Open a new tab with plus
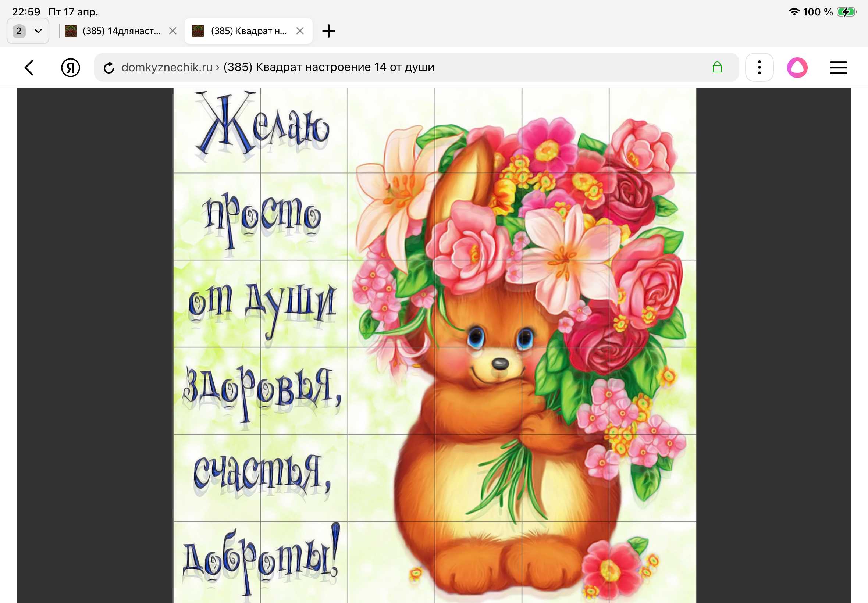 point(328,31)
